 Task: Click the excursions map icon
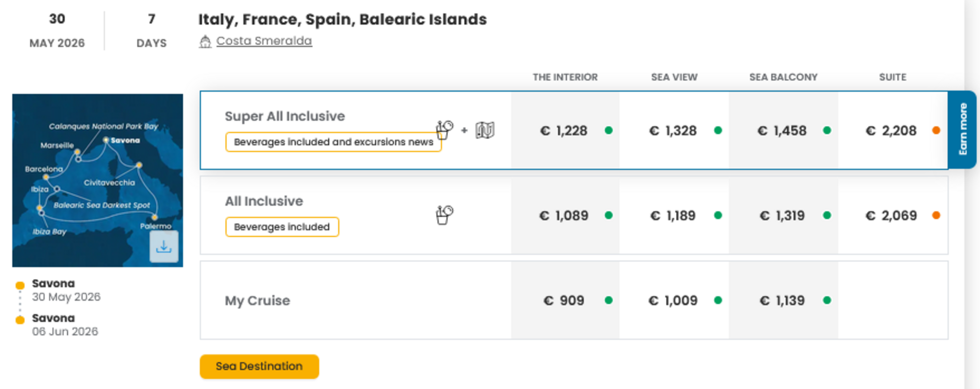[x=485, y=130]
